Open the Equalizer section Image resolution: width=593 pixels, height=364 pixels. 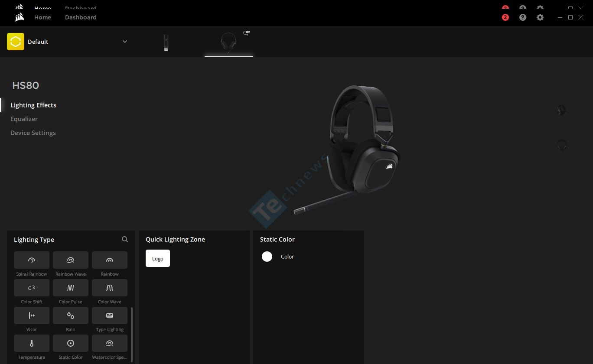[x=24, y=119]
